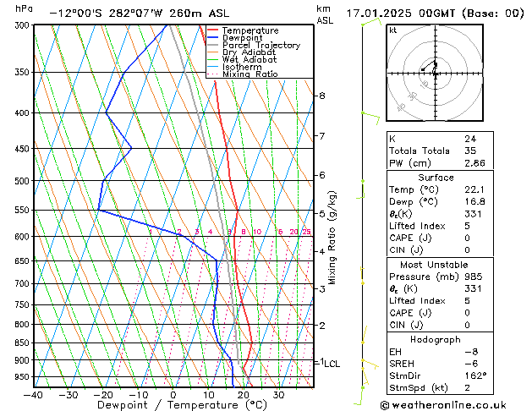Click the Temperature legend entry
Screen dimensions: 532x411
pyautogui.click(x=250, y=30)
